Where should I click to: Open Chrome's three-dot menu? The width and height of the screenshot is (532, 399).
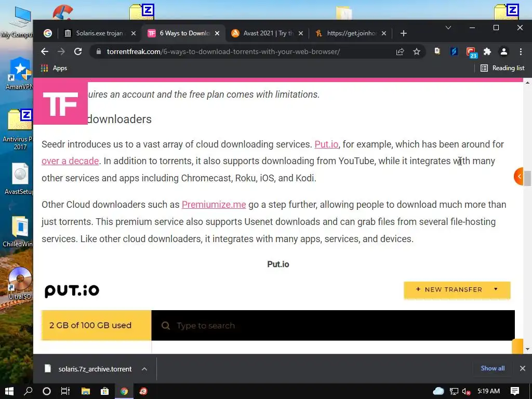pos(521,51)
